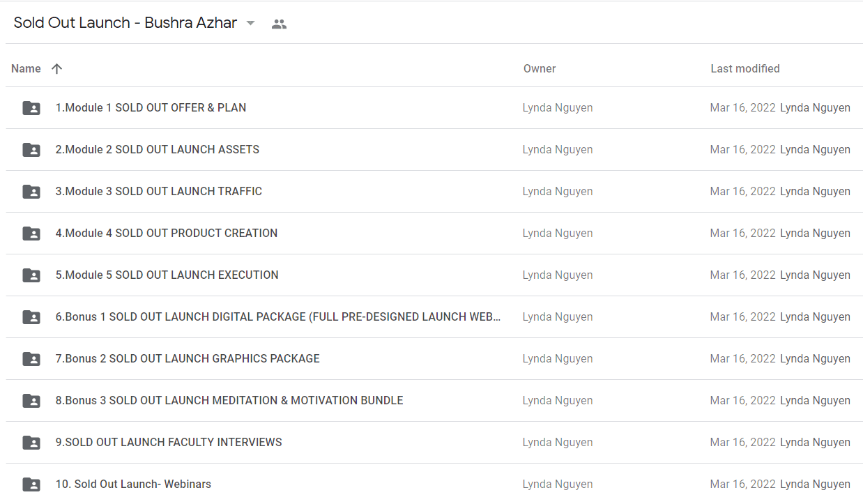Select 4.Module 4 SOLD OUT PRODUCT CREATION
The width and height of the screenshot is (863, 504).
coord(167,233)
